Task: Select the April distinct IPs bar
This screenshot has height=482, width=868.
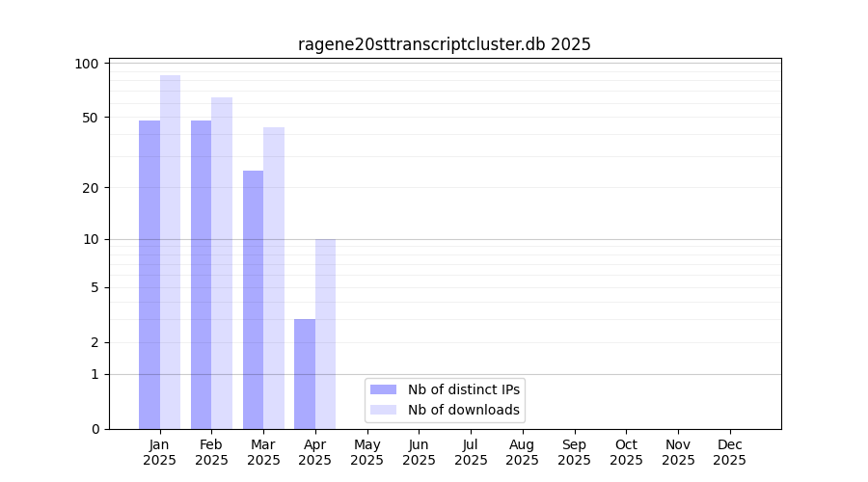Action: point(305,374)
